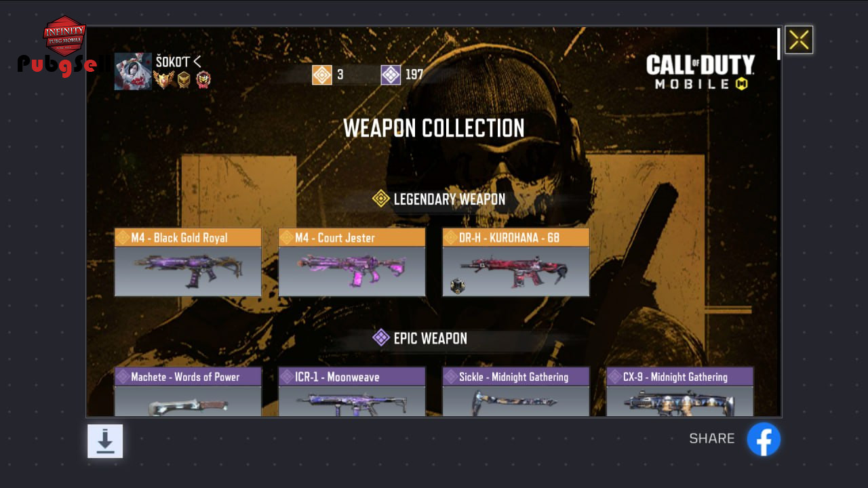Viewport: 868px width, 488px height.
Task: Select the M4 - Black Gold Royal weapon card
Action: [188, 262]
